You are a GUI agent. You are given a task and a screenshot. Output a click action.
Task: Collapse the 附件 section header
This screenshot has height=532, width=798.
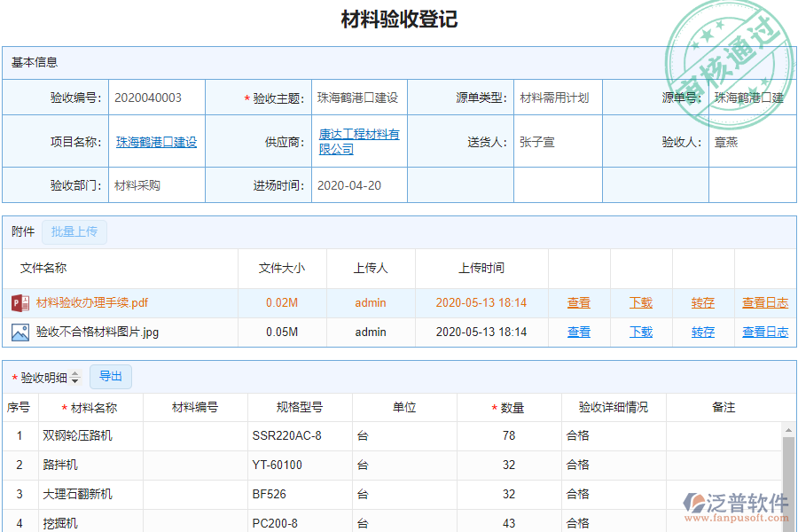[21, 231]
